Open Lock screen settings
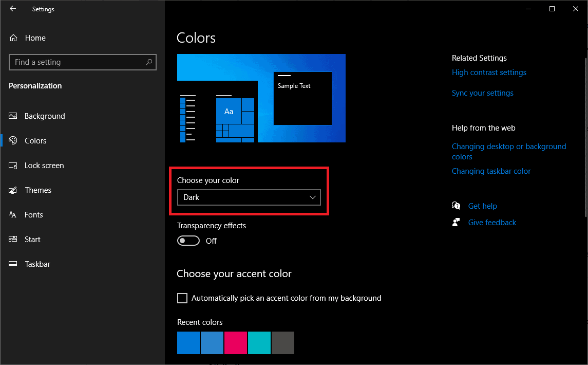Image resolution: width=588 pixels, height=365 pixels. pyautogui.click(x=44, y=165)
